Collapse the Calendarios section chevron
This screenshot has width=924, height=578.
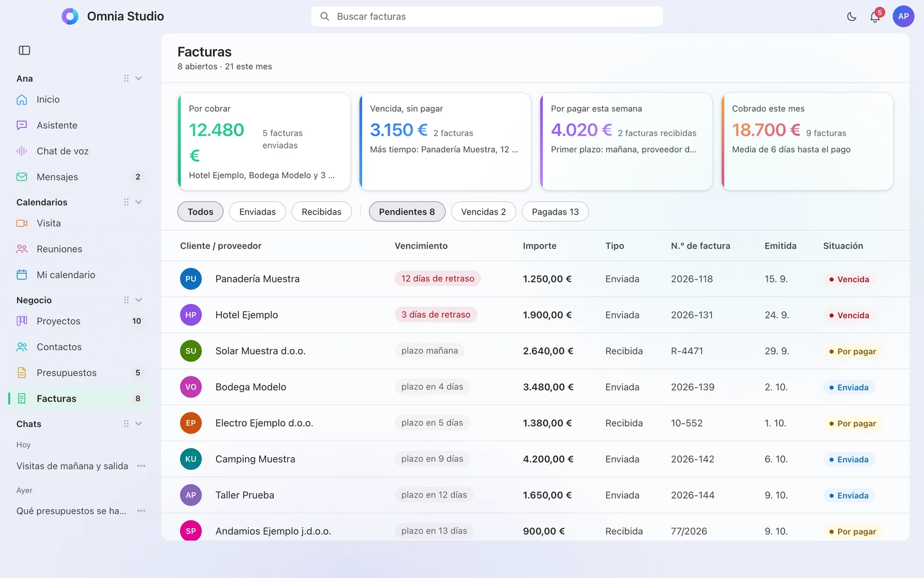(139, 202)
